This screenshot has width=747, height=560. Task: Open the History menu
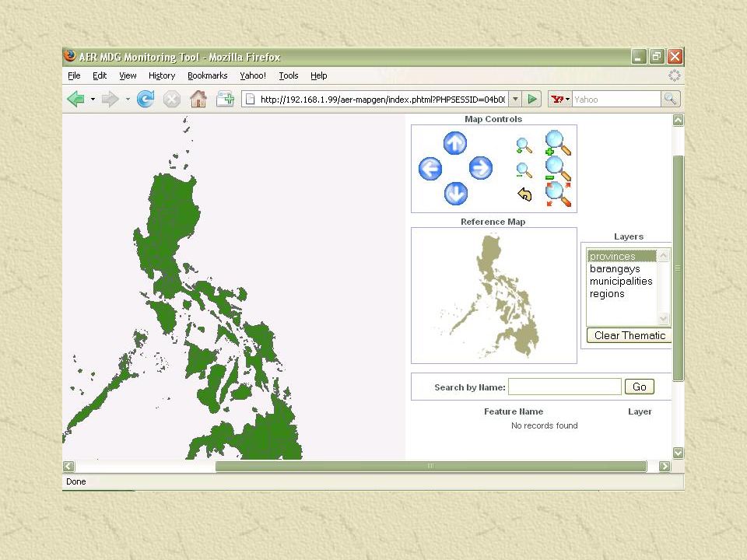pyautogui.click(x=162, y=75)
